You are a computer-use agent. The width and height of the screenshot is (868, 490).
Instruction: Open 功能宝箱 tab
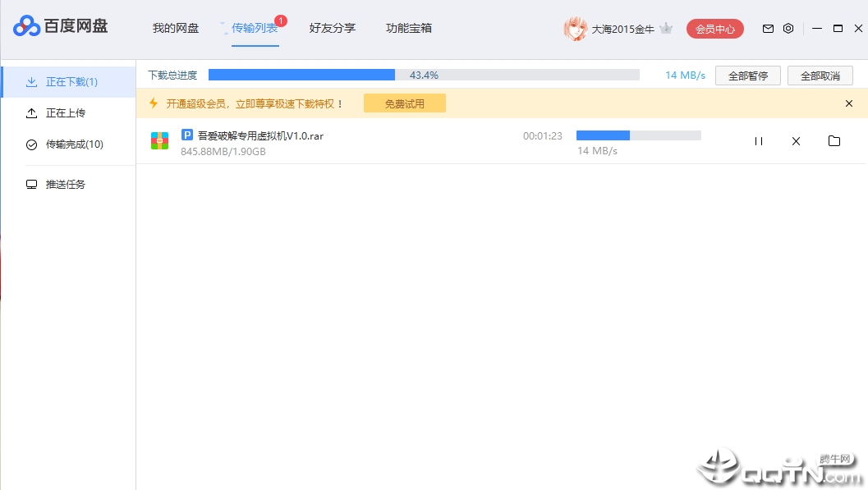(408, 28)
